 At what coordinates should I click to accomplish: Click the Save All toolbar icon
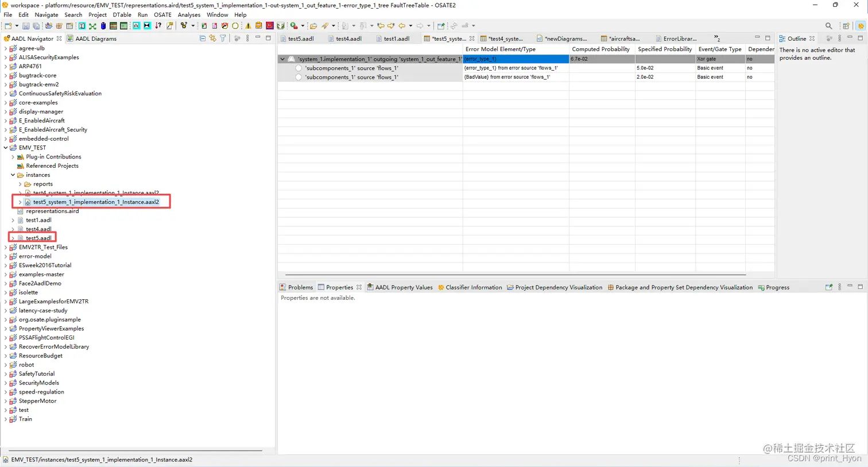coord(36,26)
